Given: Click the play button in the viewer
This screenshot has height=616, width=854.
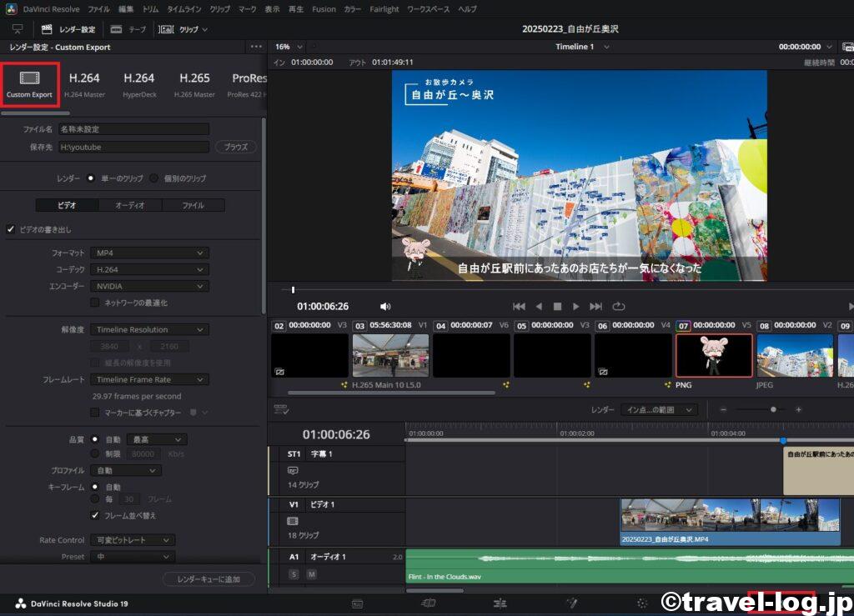Looking at the screenshot, I should click(576, 307).
